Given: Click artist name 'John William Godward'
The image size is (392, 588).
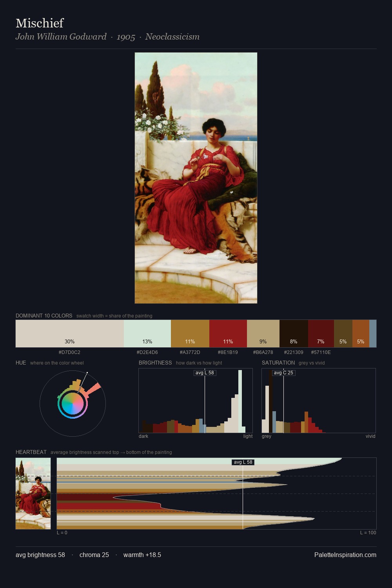Looking at the screenshot, I should (x=61, y=36).
